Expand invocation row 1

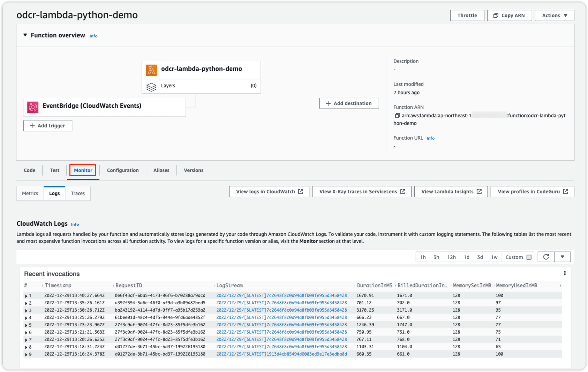pos(26,296)
